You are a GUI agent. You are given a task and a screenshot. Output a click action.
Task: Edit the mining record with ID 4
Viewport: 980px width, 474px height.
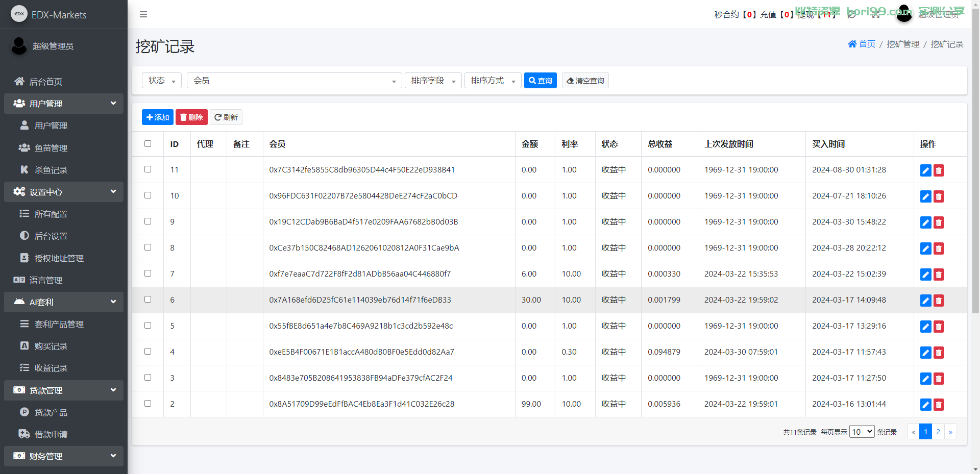tap(925, 353)
